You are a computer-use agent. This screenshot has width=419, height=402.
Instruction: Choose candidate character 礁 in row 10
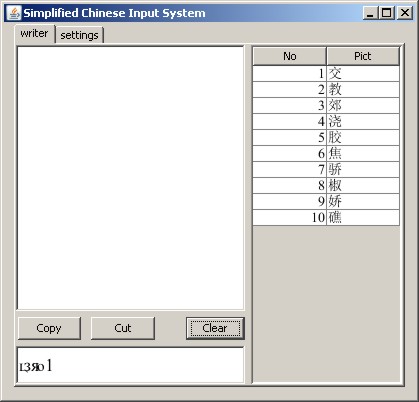363,218
